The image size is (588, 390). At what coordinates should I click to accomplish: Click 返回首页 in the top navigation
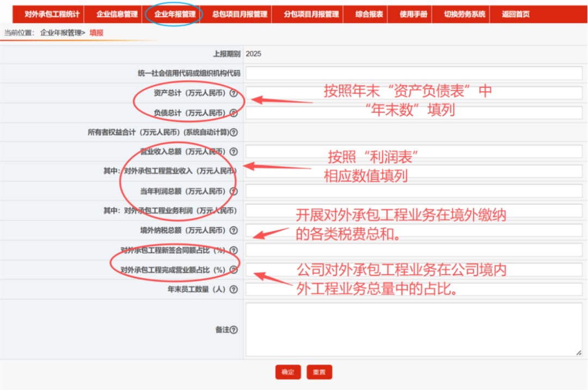coord(515,15)
